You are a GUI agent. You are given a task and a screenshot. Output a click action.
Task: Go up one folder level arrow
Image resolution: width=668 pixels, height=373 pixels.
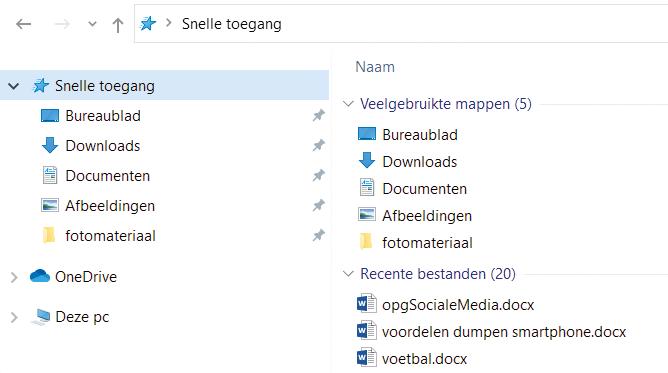(118, 25)
